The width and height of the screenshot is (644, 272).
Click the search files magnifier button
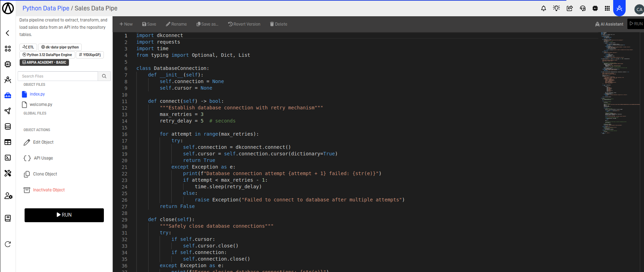coord(104,76)
